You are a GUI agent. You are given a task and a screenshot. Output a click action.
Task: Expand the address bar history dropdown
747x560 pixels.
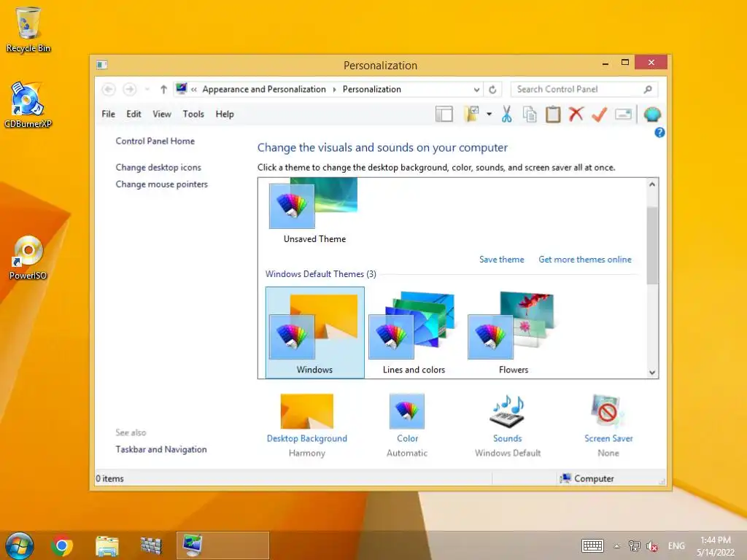(476, 89)
